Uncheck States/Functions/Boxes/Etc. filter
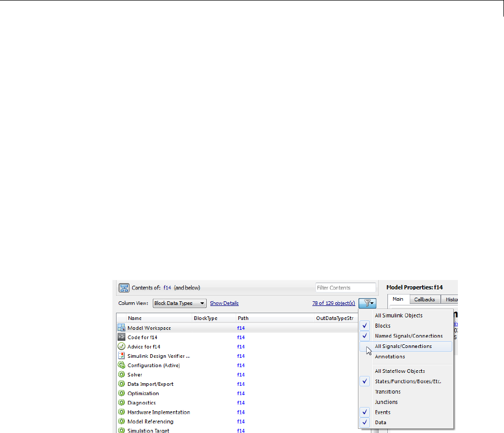This screenshot has width=504, height=433. 406,381
